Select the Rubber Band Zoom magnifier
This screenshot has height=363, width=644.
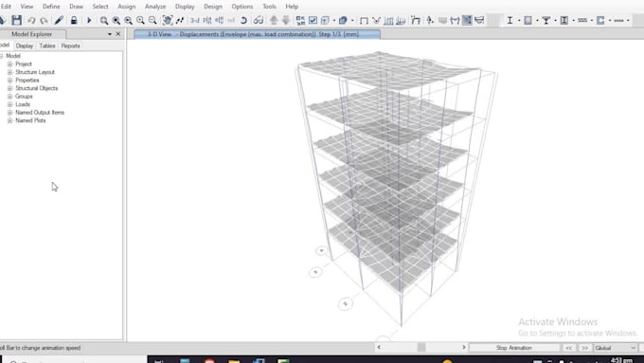point(104,20)
